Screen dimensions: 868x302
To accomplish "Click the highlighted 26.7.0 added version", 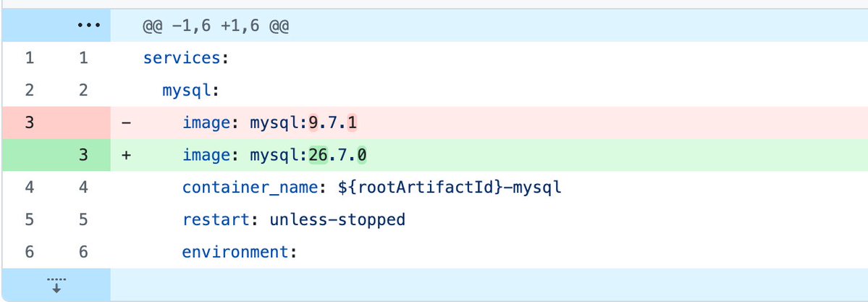I will 337,155.
